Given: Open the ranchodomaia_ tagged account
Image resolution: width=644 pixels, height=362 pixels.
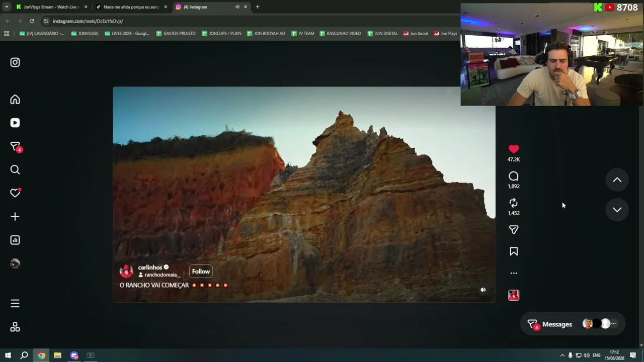Looking at the screenshot, I should point(162,275).
